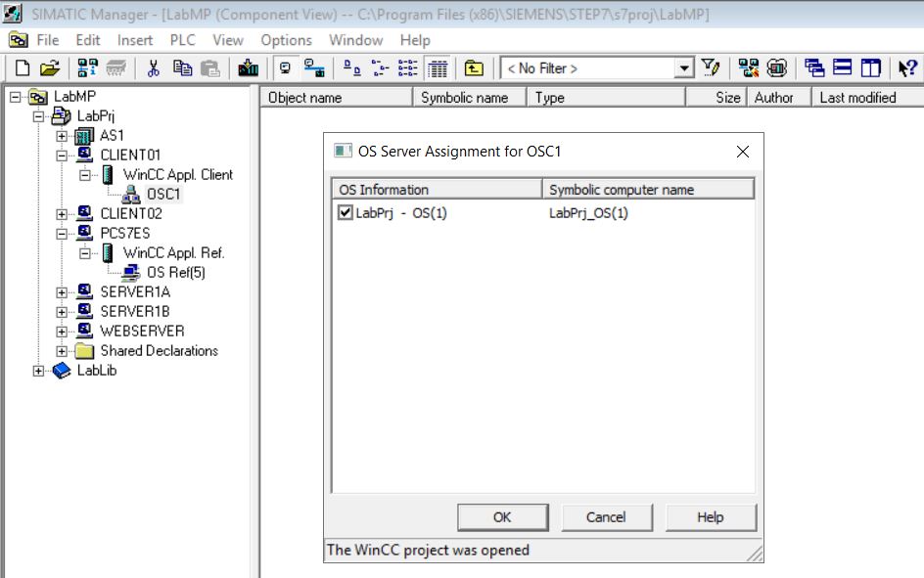Click the Accessible Nodes toolbar icon
Viewport: 924px width, 578px height.
click(x=87, y=68)
